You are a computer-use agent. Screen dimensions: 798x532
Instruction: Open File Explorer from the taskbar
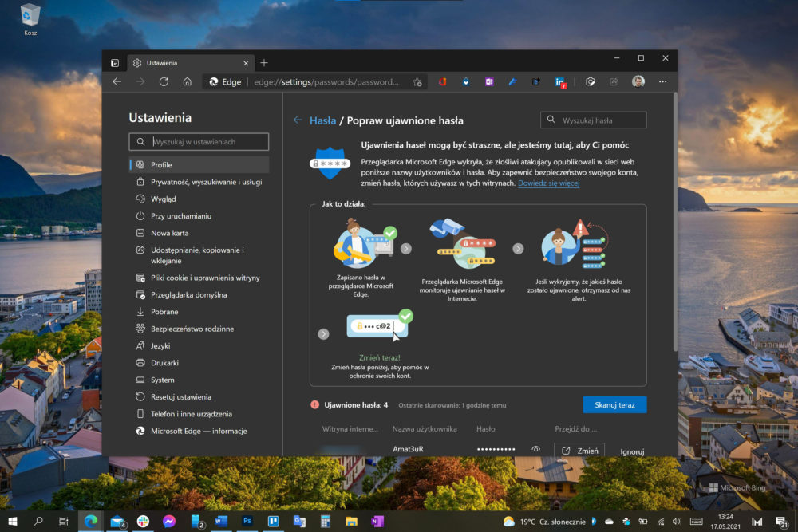351,522
